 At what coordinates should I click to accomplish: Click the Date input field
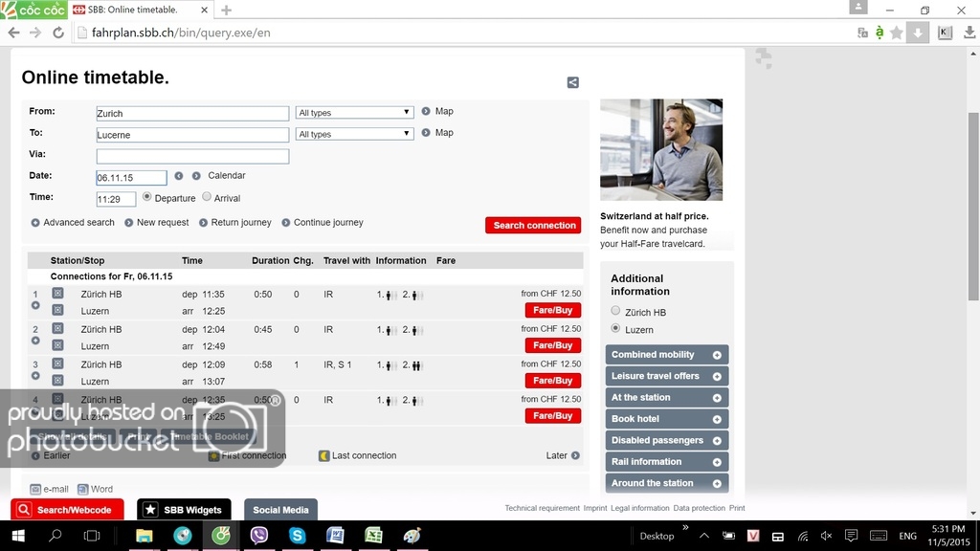click(x=131, y=177)
